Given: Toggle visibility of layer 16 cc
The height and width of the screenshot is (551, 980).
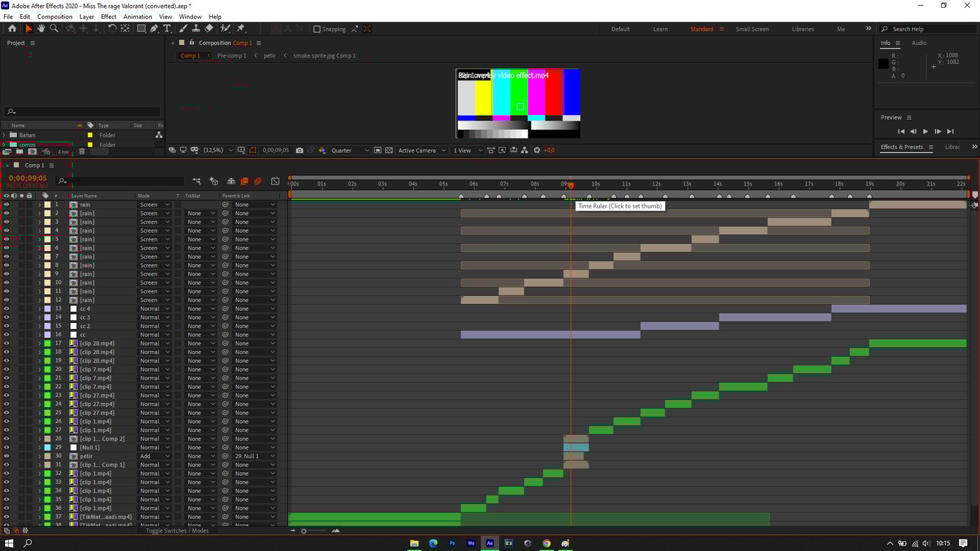Looking at the screenshot, I should pos(7,335).
